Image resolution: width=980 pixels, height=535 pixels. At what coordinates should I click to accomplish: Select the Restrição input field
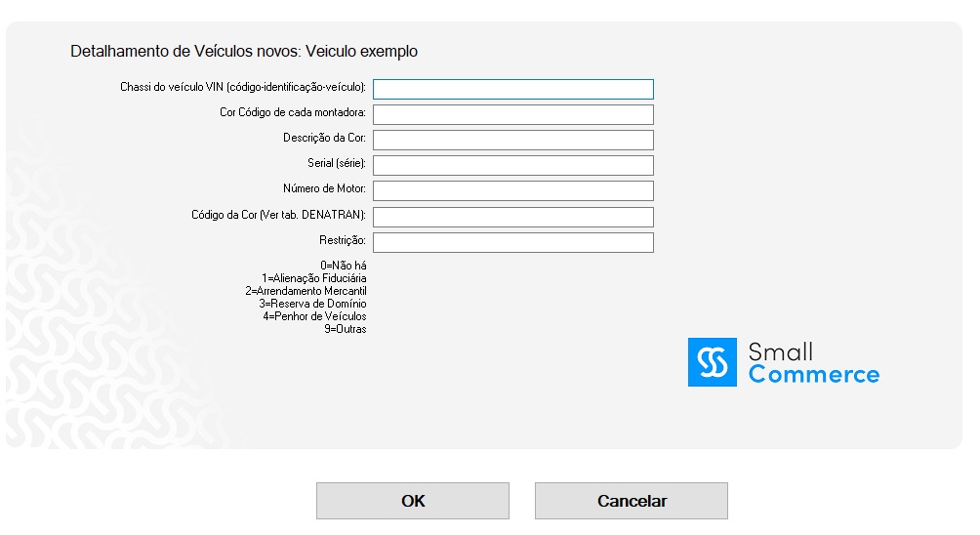(512, 241)
